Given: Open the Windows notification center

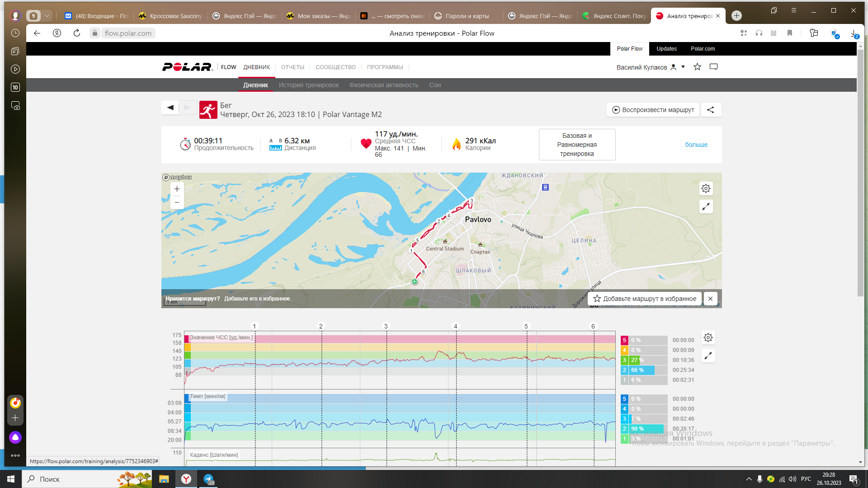Looking at the screenshot, I should [x=854, y=479].
